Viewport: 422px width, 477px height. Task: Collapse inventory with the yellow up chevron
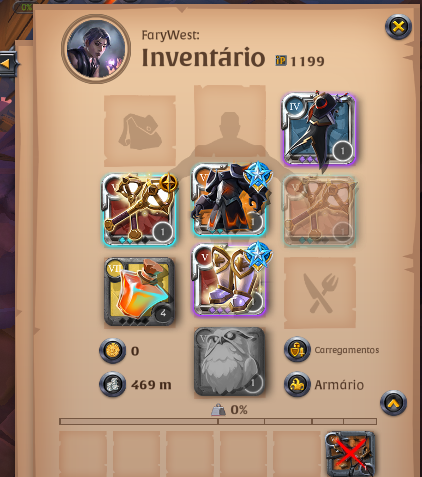pos(393,403)
